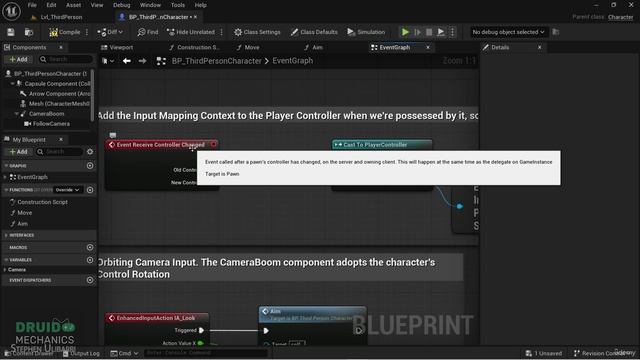The image size is (640, 360).
Task: Open the Edit menu
Action: pyautogui.click(x=51, y=5)
